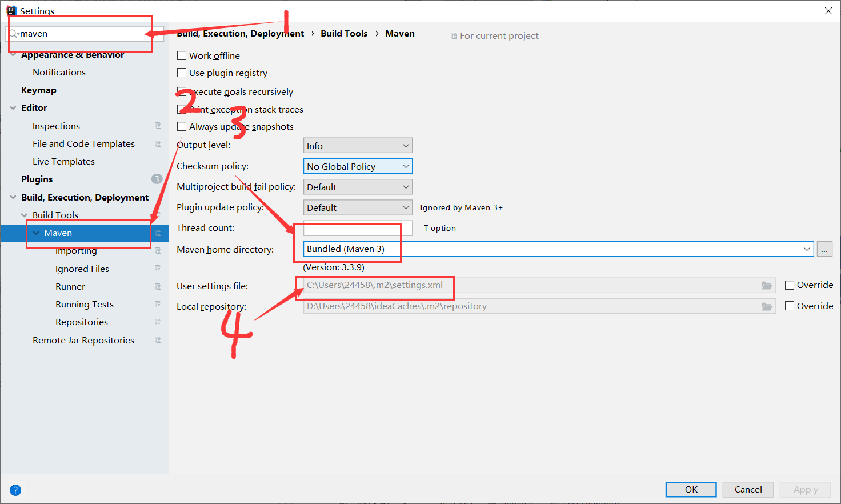Click Build Tools in breadcrumb
Screen dimensions: 841x504
[x=344, y=33]
